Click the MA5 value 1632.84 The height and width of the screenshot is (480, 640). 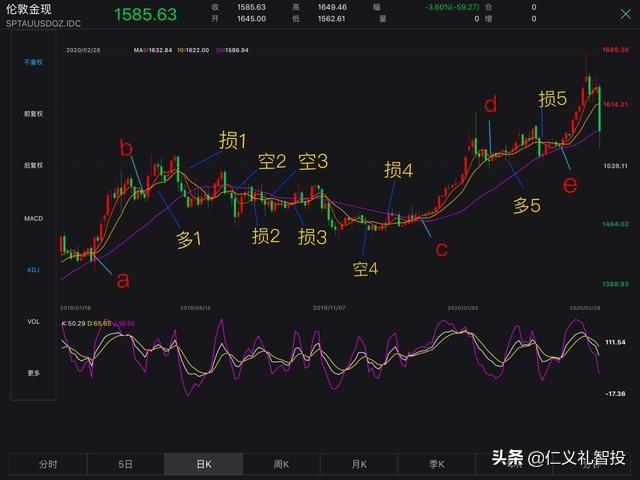pos(160,50)
